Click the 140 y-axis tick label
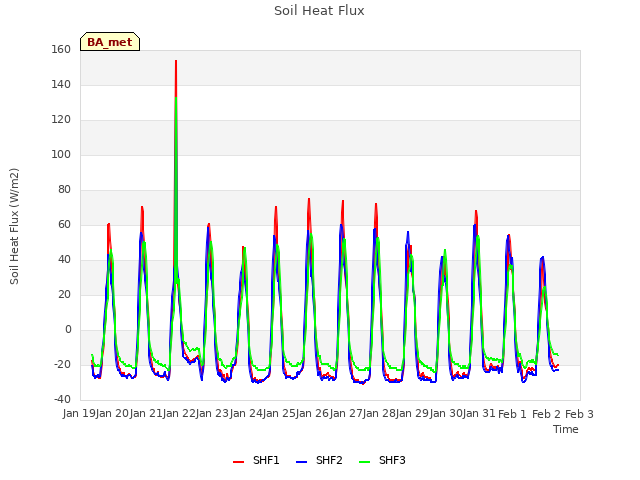The width and height of the screenshot is (640, 480). click(x=61, y=84)
